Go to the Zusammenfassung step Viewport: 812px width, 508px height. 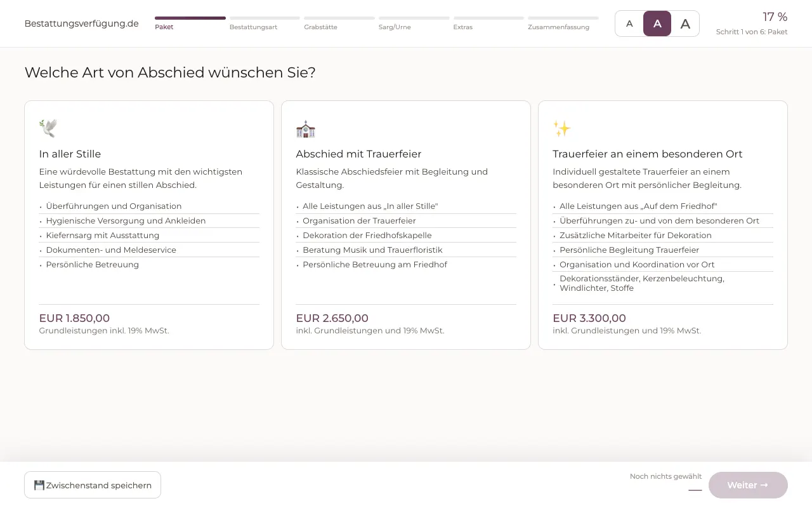(x=563, y=23)
